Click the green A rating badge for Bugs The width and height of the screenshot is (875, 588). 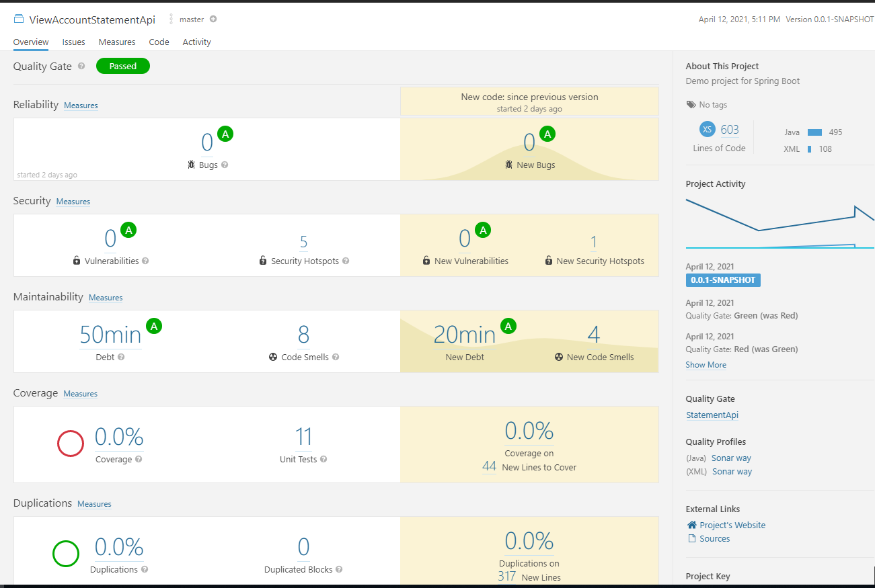click(225, 134)
